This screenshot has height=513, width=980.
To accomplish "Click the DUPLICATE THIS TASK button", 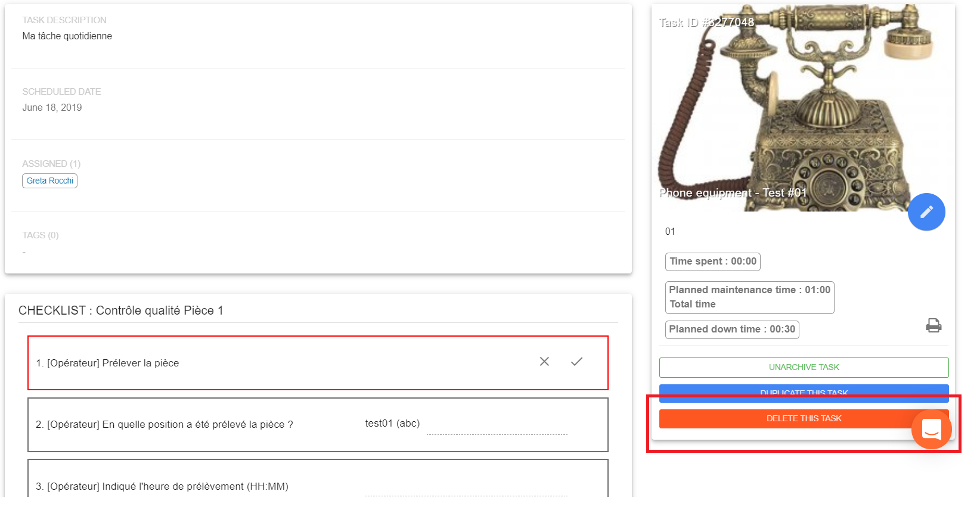I will (x=804, y=393).
